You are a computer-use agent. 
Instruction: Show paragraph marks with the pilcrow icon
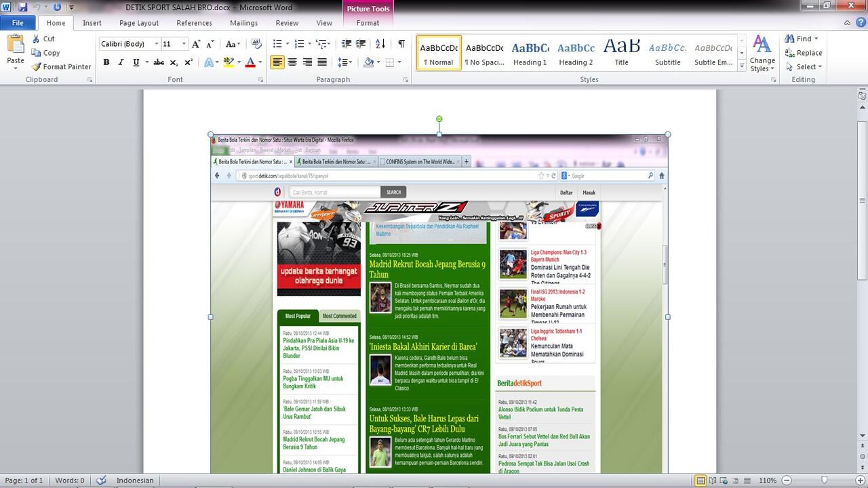tap(401, 44)
